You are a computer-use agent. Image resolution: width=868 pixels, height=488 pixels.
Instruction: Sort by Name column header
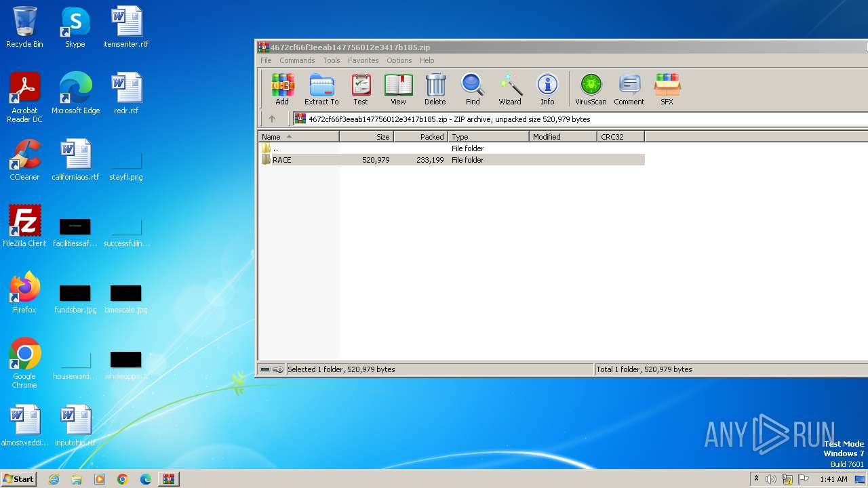(299, 136)
